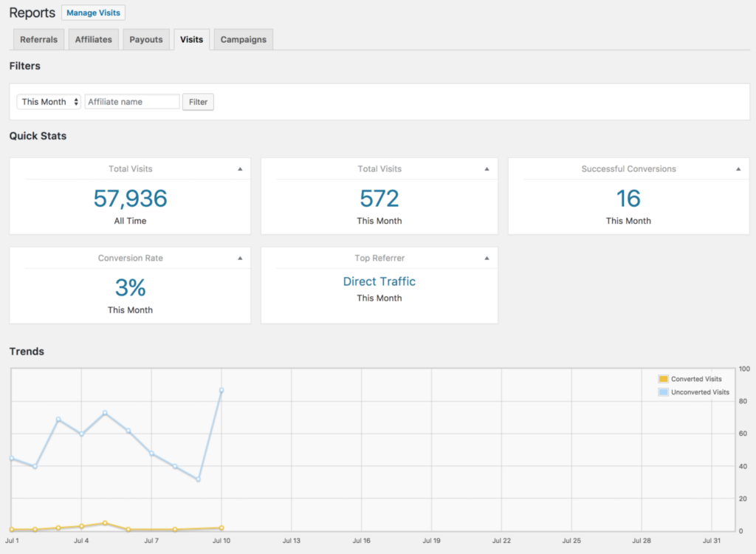
Task: Go to the Payouts tab
Action: 146,40
